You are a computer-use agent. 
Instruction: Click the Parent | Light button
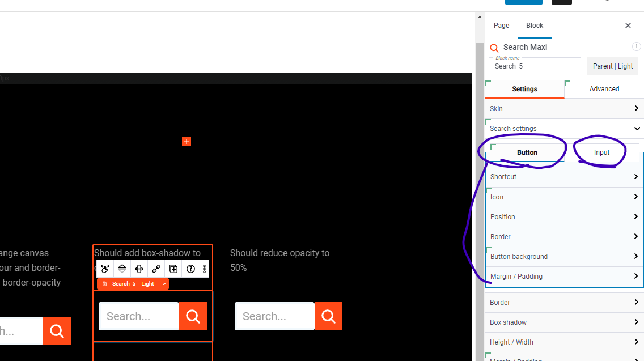(612, 66)
